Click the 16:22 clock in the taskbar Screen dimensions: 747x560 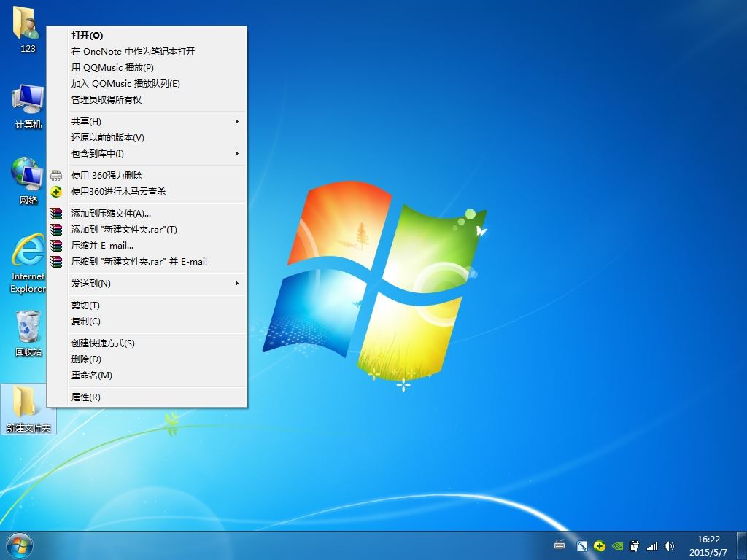(708, 540)
